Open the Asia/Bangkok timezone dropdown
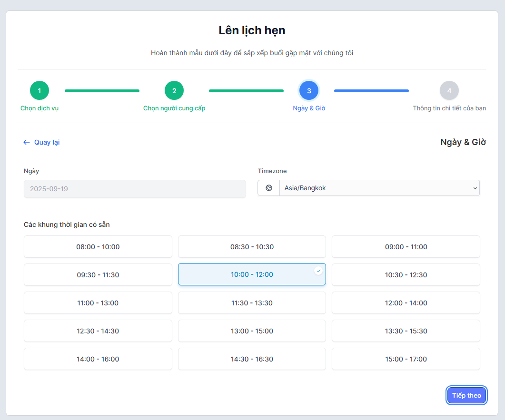The height and width of the screenshot is (420, 505). pyautogui.click(x=379, y=188)
